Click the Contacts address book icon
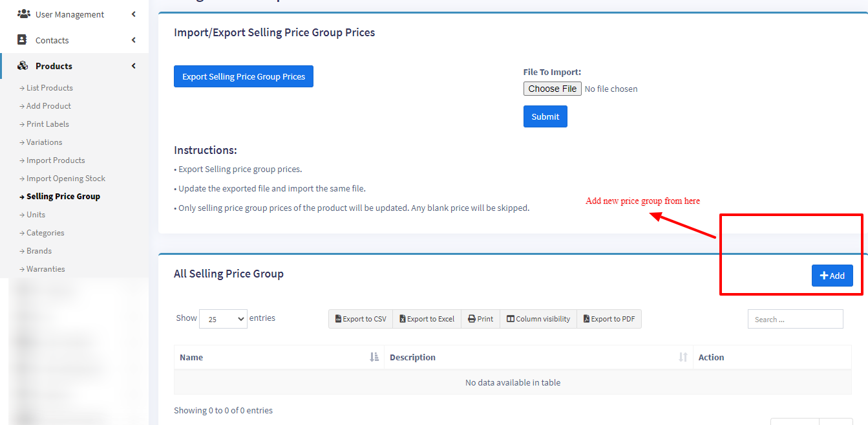 pyautogui.click(x=23, y=39)
